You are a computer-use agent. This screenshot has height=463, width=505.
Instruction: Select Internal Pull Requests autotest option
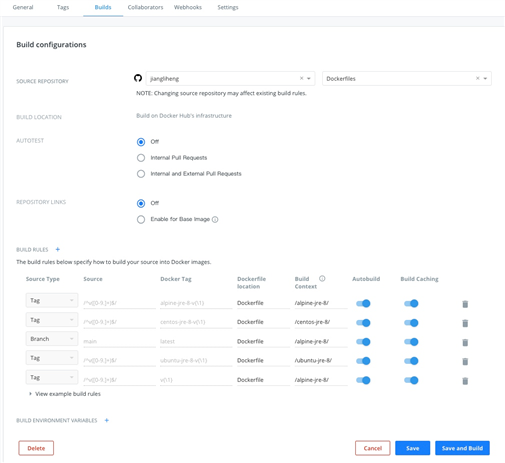pos(141,158)
